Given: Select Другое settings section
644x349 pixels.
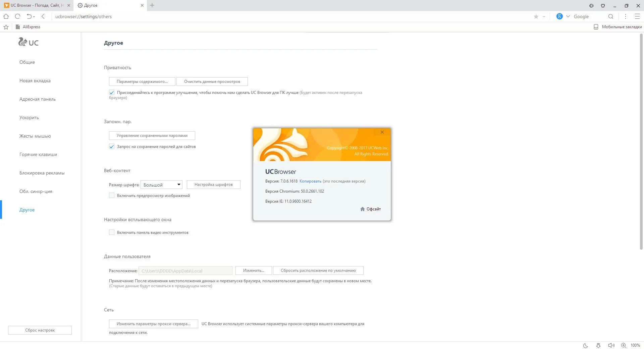Looking at the screenshot, I should click(27, 210).
